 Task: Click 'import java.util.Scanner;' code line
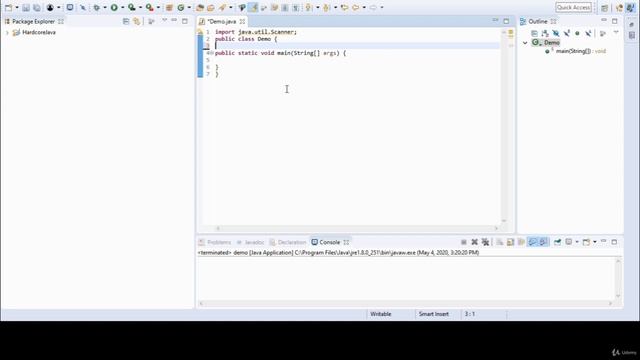tap(256, 32)
